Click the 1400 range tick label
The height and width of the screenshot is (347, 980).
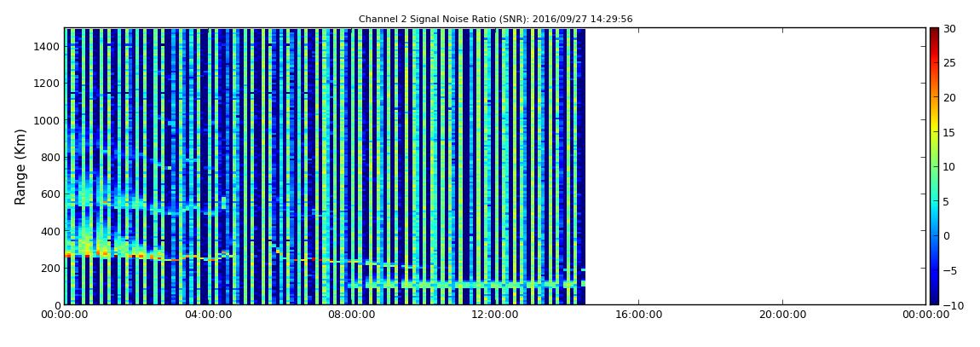(49, 46)
